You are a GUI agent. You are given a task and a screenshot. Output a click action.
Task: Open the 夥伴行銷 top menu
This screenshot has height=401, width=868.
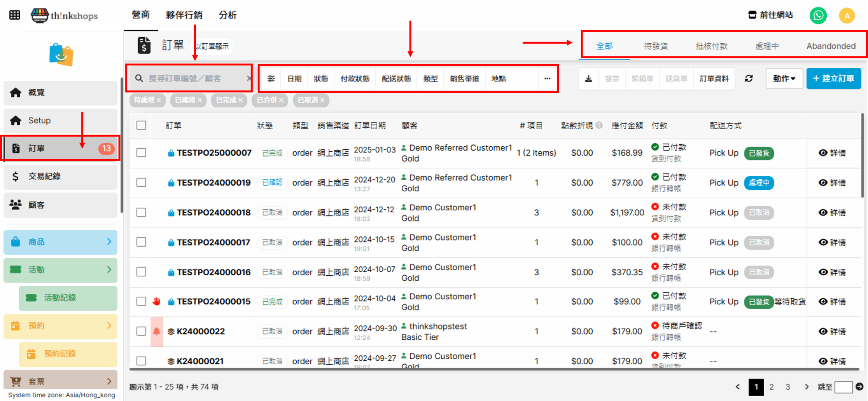click(184, 15)
